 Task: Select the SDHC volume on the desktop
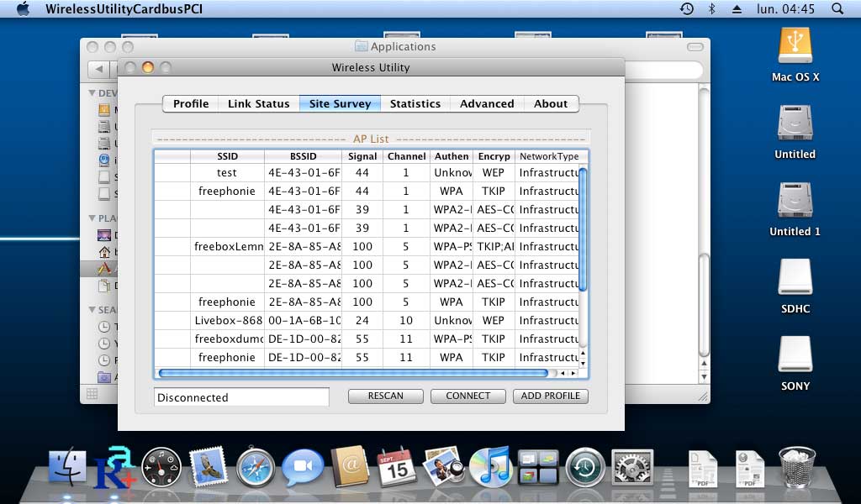(x=795, y=277)
